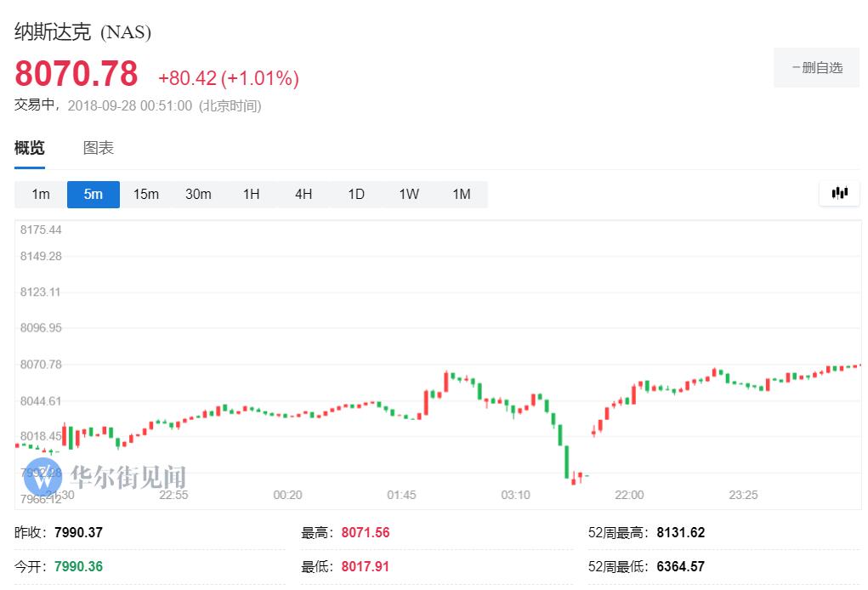The width and height of the screenshot is (868, 590).
Task: Click the y-axis label 8175.44
Action: point(41,230)
